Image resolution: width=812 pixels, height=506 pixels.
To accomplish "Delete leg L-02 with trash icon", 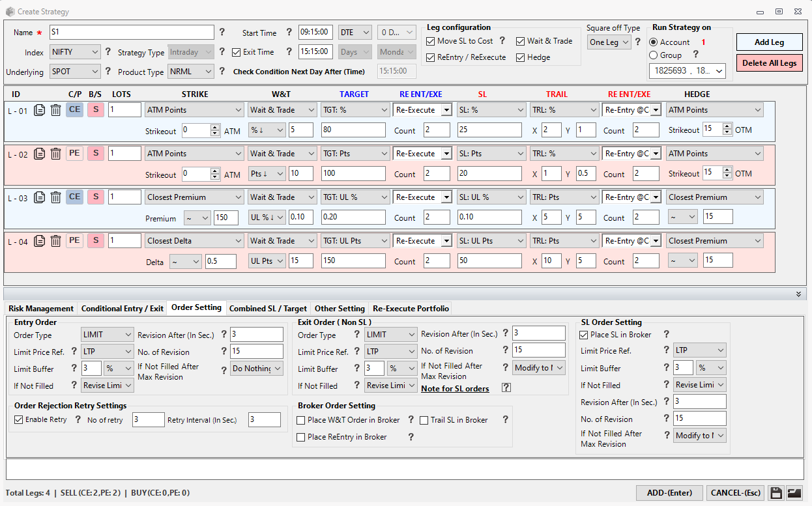I will click(56, 154).
